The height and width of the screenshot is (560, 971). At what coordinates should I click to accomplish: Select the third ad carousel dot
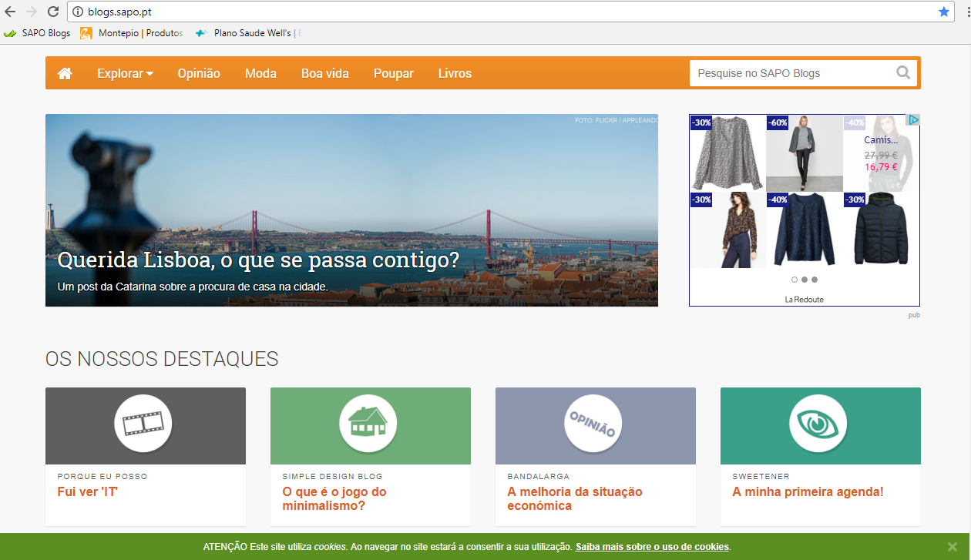(815, 280)
